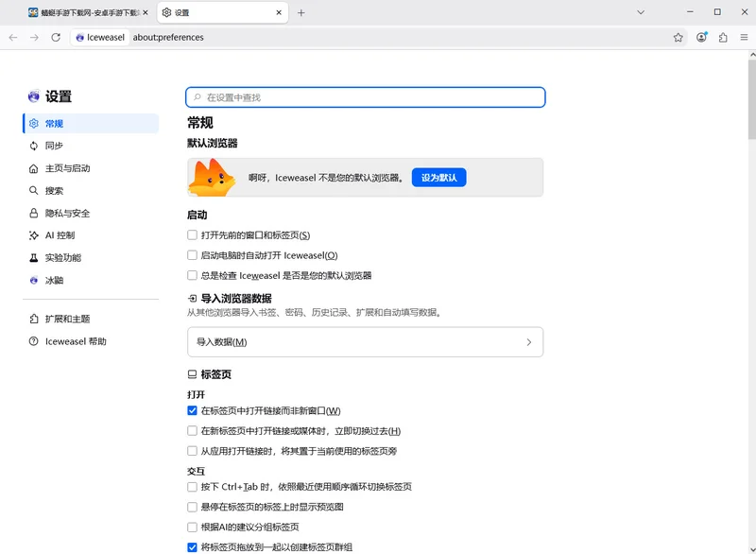
Task: Open 主页与启动 settings section
Action: click(91, 168)
